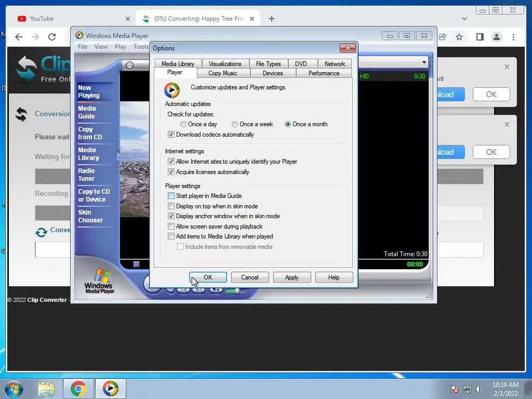
Task: Cancel the Options dialog
Action: click(x=250, y=277)
